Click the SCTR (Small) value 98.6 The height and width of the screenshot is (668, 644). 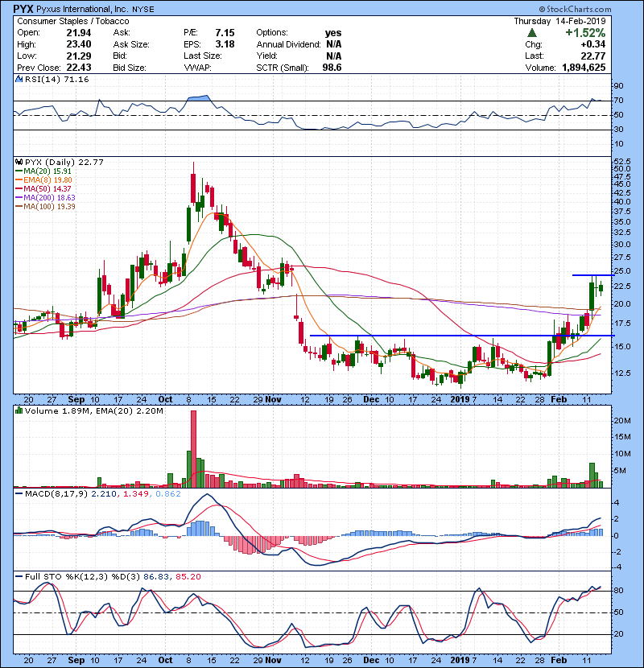[332, 68]
